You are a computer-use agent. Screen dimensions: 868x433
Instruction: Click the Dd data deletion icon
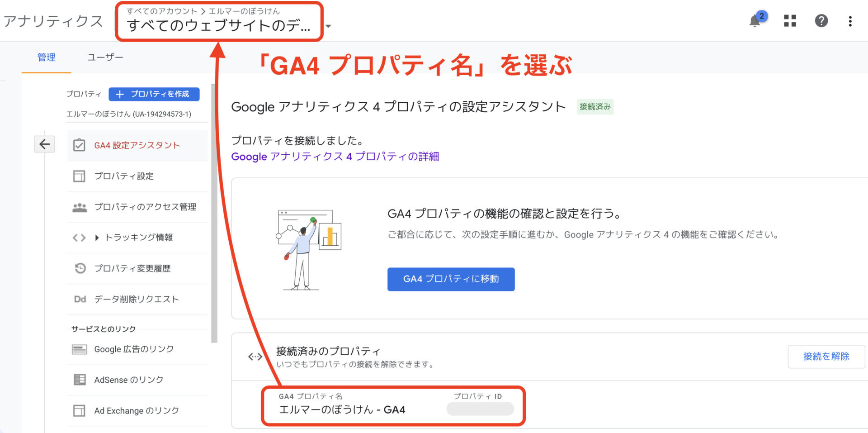(x=80, y=299)
